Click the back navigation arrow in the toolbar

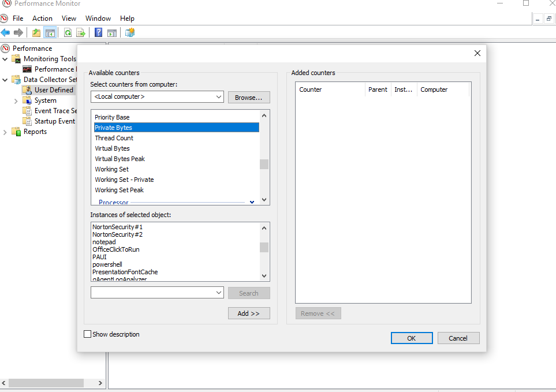[6, 32]
